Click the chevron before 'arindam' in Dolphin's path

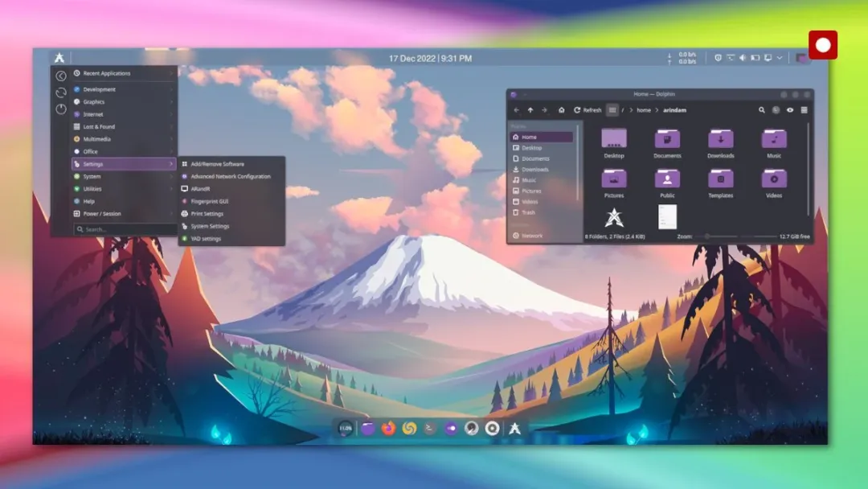[657, 110]
